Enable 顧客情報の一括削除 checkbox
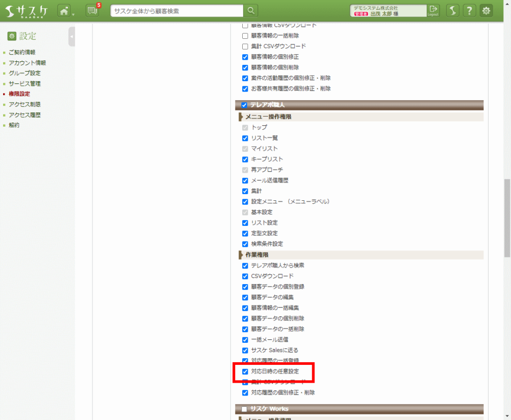 (x=245, y=36)
